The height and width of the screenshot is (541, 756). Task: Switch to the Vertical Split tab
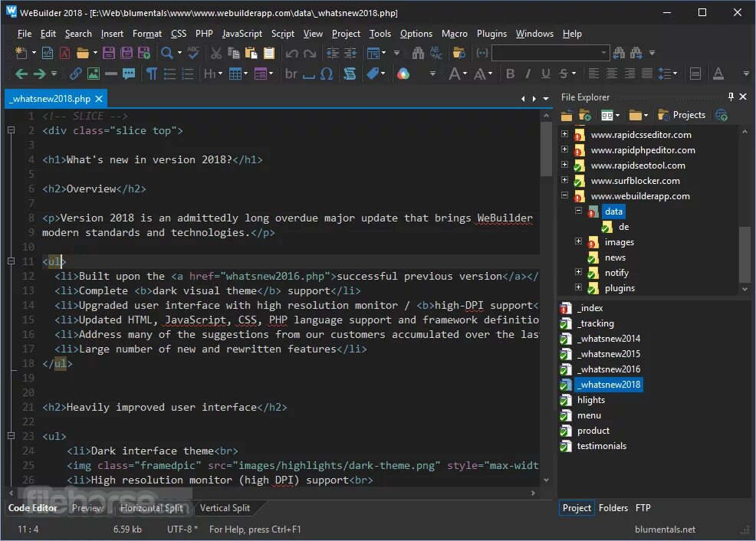coord(225,508)
